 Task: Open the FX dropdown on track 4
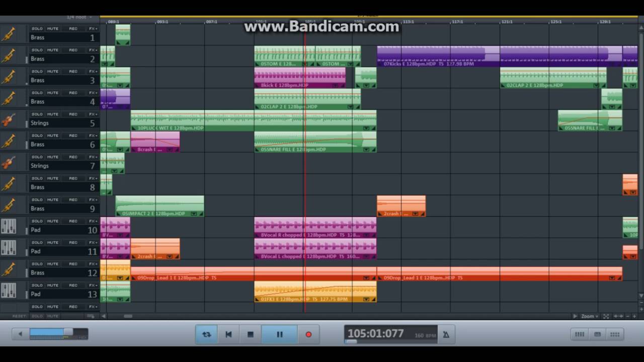93,93
